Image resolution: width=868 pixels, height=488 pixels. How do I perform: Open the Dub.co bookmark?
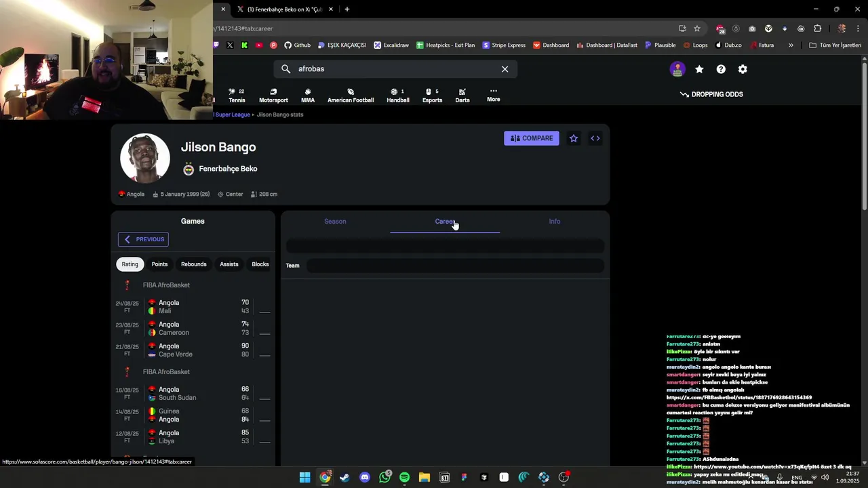pyautogui.click(x=728, y=45)
